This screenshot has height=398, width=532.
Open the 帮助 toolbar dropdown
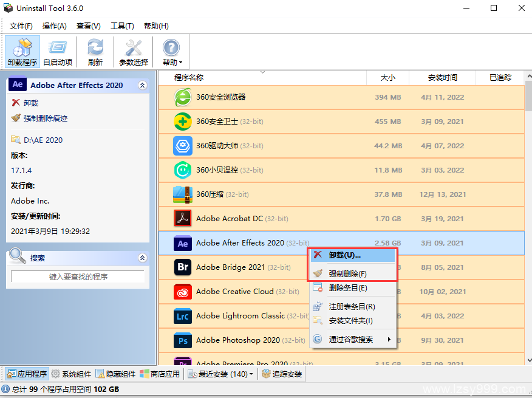172,52
